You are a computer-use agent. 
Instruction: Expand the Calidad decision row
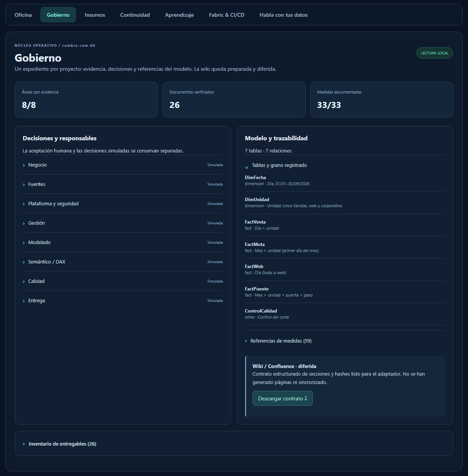point(123,281)
